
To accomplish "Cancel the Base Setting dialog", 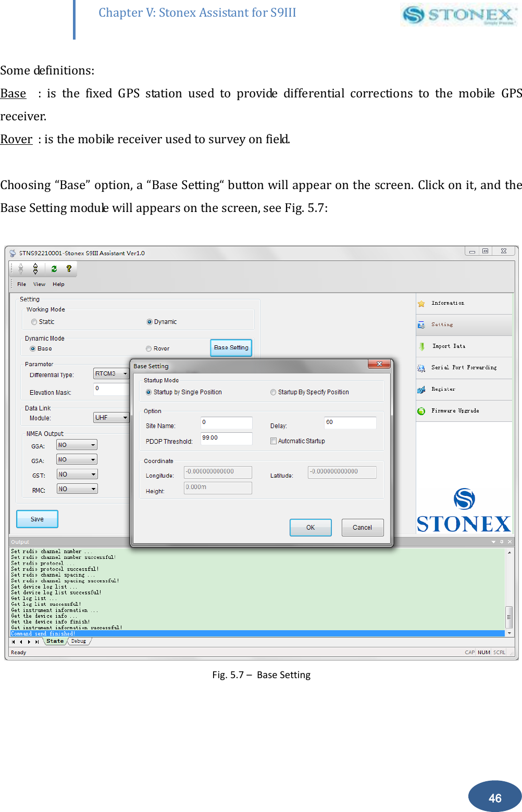I will (363, 528).
